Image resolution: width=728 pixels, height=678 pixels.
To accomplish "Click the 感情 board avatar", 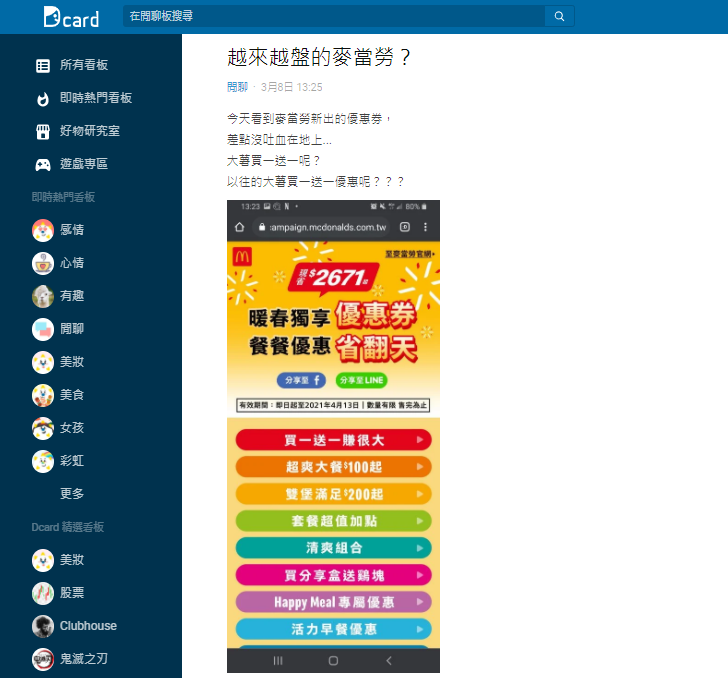I will point(43,230).
